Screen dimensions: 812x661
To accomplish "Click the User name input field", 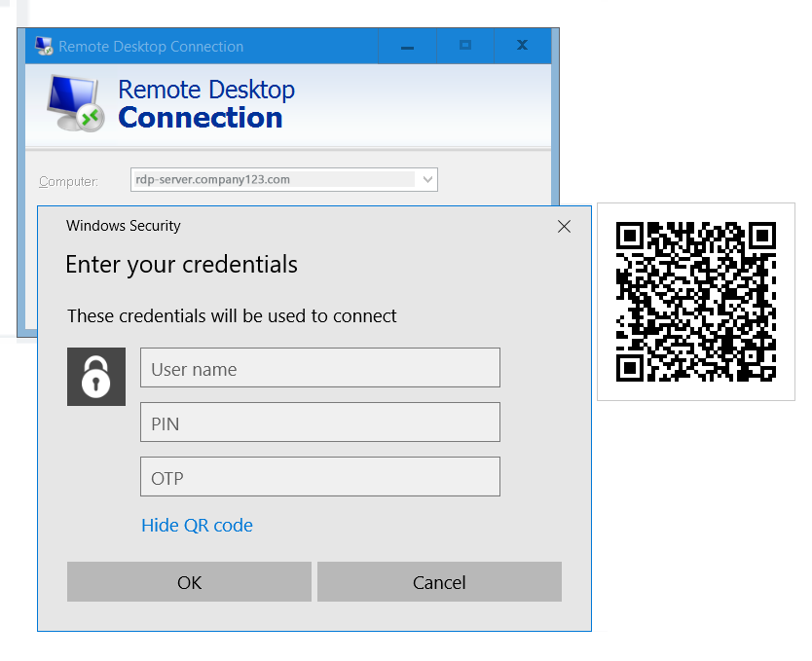I will coord(320,368).
